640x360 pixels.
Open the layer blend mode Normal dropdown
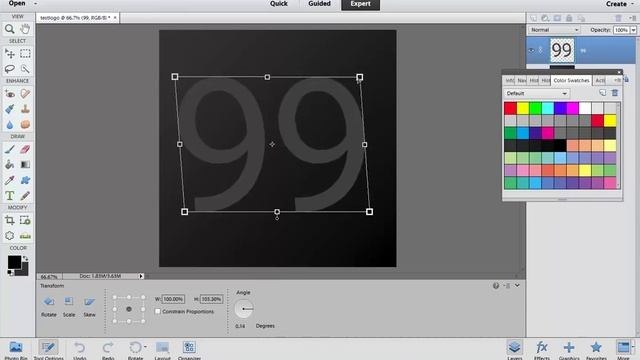pyautogui.click(x=554, y=30)
